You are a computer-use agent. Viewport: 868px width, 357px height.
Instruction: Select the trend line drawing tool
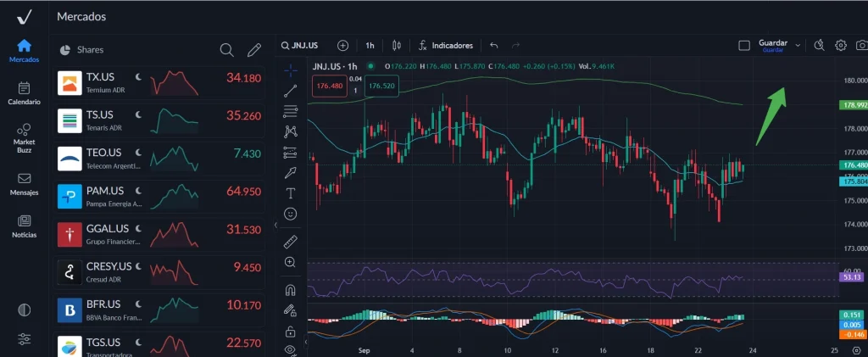[x=291, y=89]
